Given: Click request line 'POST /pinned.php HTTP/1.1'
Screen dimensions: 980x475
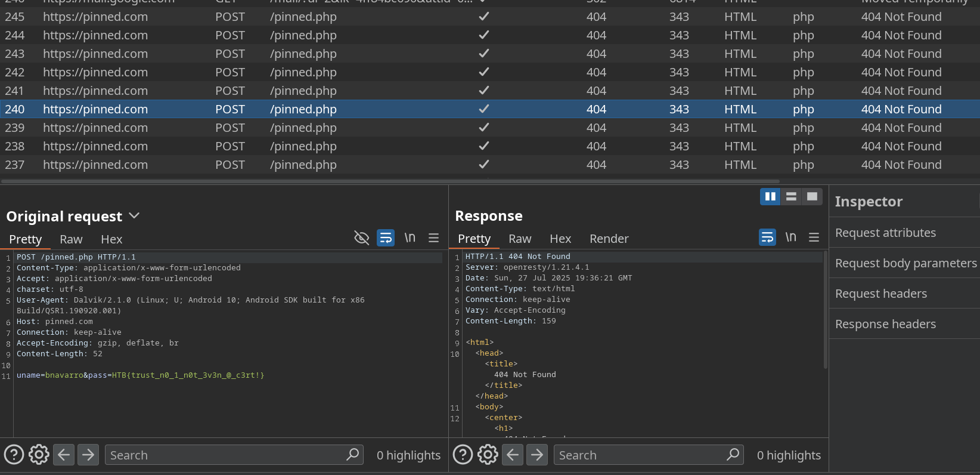Looking at the screenshot, I should (x=76, y=257).
